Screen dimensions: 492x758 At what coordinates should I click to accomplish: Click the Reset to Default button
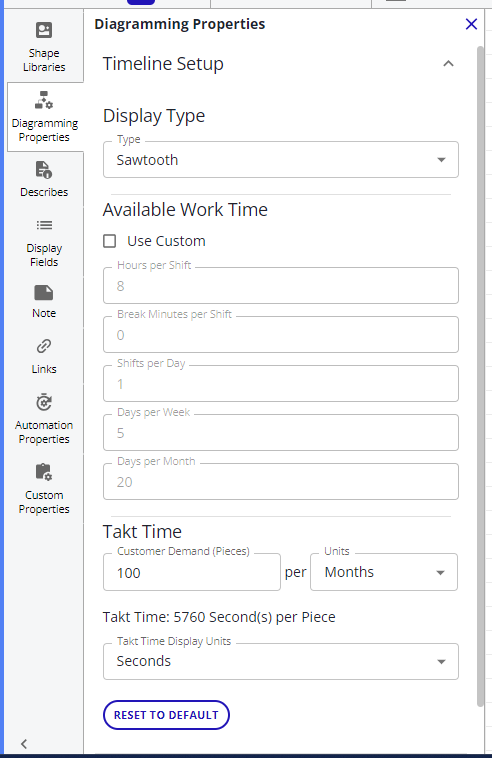[x=166, y=715]
